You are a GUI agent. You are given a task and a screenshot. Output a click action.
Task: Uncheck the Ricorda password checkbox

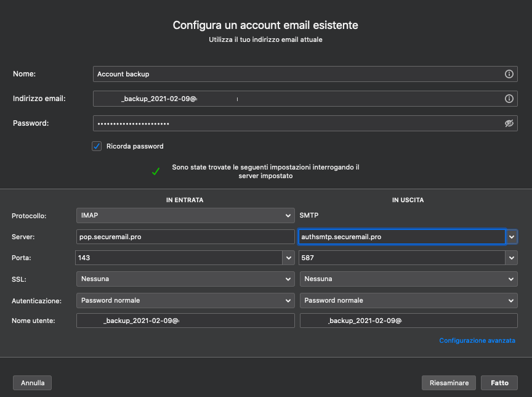tap(97, 146)
